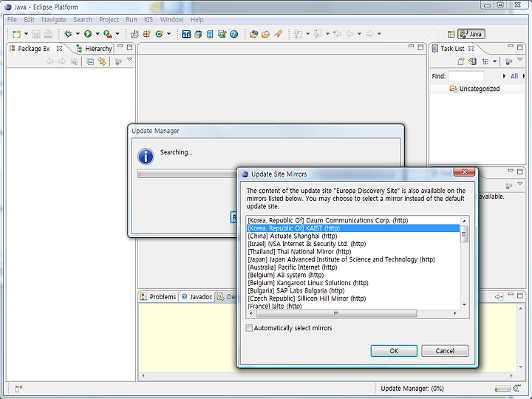Click the Task List presentation tree icon

[x=485, y=61]
